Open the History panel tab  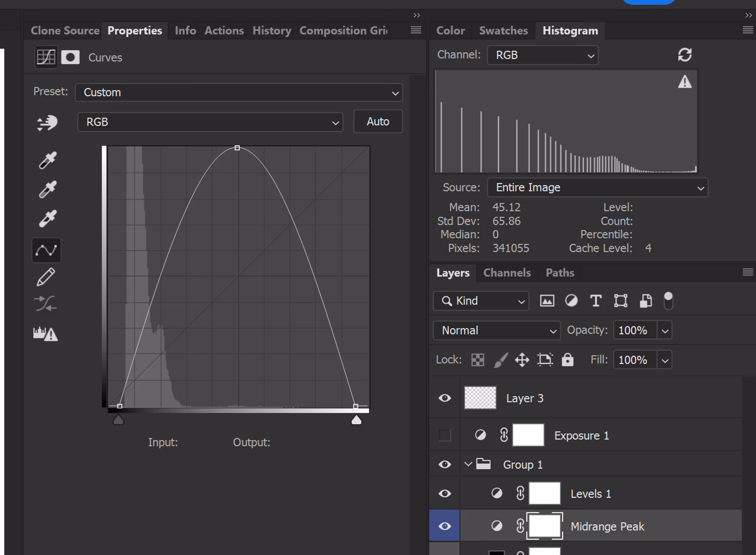pyautogui.click(x=271, y=31)
